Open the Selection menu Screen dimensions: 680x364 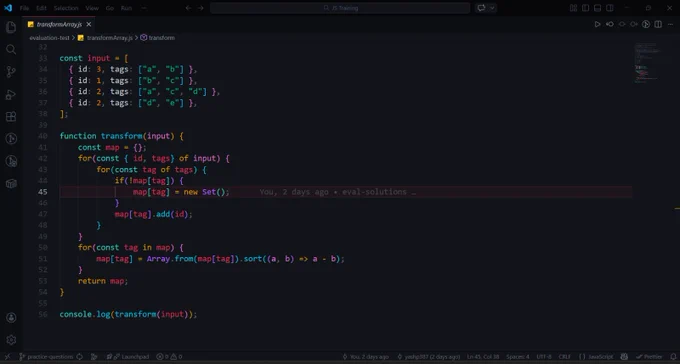(x=66, y=8)
